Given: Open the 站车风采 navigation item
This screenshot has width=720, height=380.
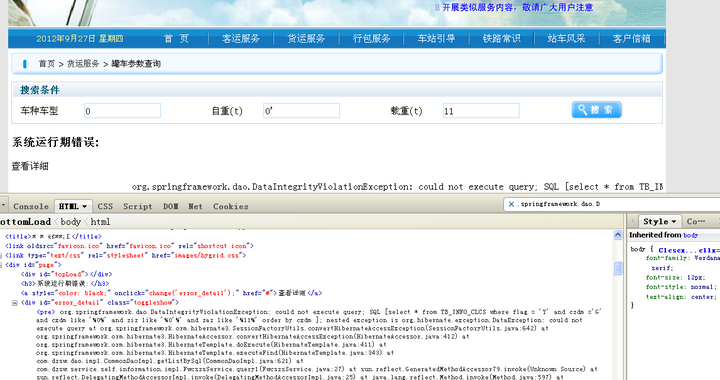Looking at the screenshot, I should point(566,39).
